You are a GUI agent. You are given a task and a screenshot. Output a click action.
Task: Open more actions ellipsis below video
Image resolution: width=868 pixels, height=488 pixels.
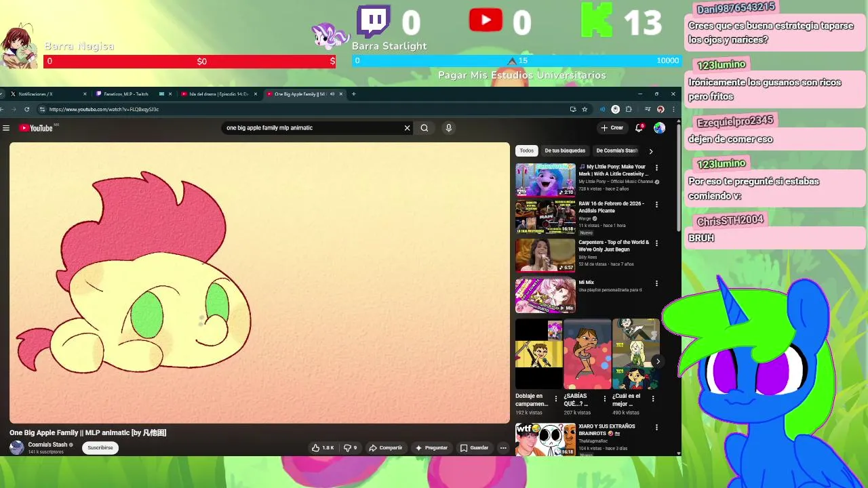point(503,448)
